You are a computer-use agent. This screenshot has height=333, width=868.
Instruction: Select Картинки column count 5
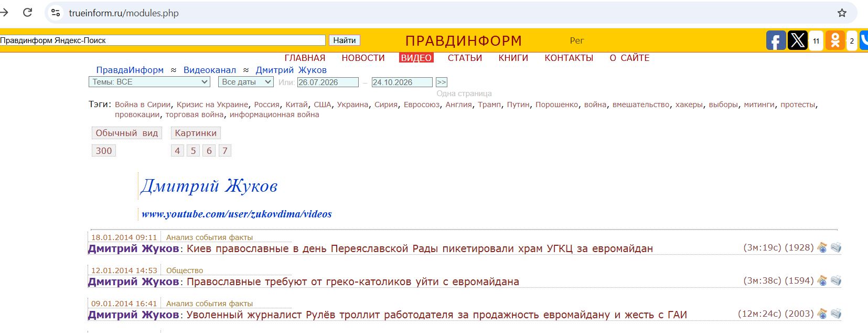193,151
